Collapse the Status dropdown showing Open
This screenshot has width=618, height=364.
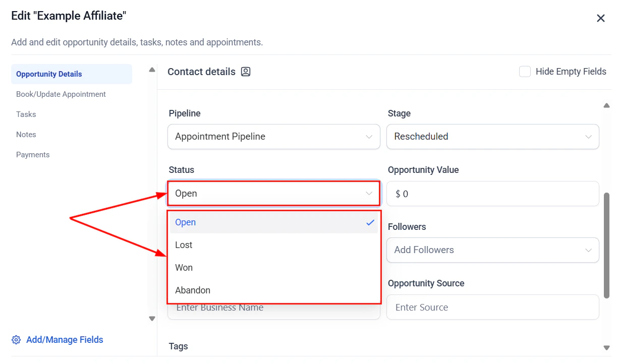[x=274, y=194]
